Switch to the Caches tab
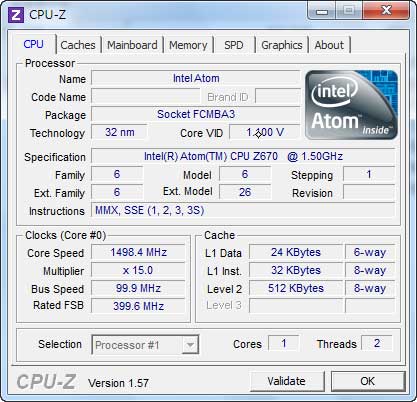Screen dimensions: 417x402 (78, 45)
